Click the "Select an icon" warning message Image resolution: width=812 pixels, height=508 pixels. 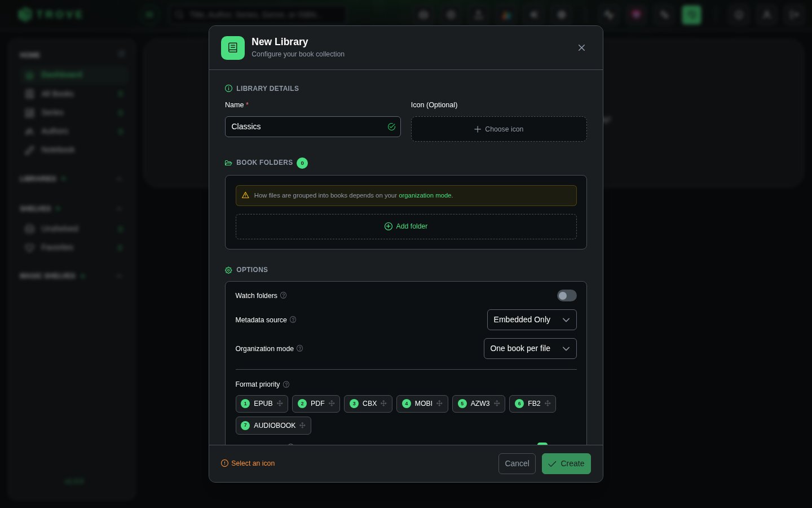[248, 463]
